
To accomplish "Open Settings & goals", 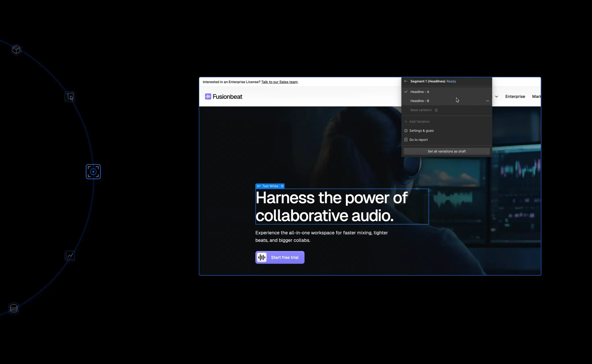I will tap(421, 131).
